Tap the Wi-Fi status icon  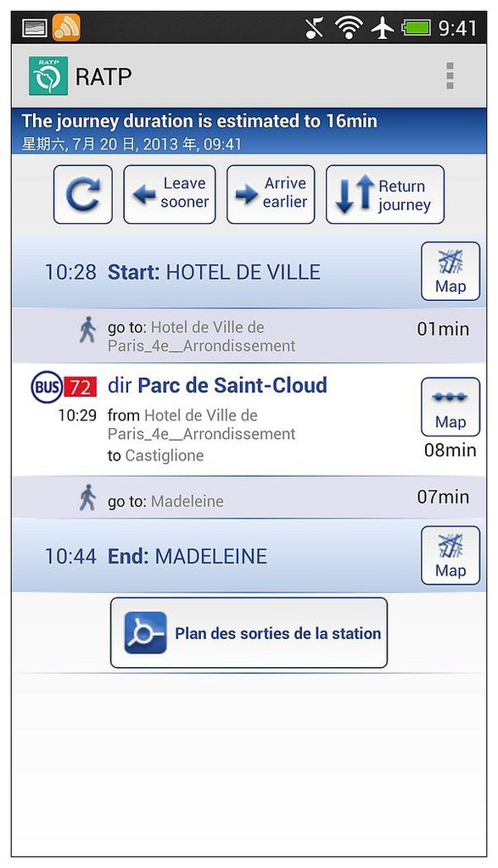point(349,28)
